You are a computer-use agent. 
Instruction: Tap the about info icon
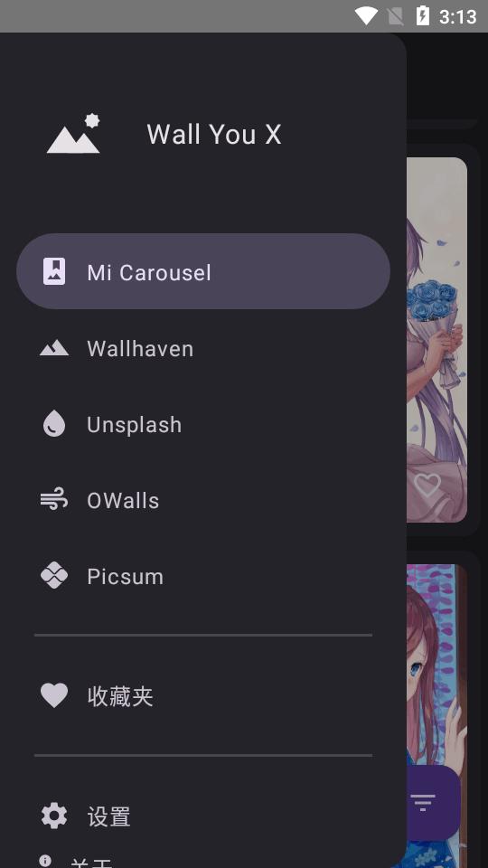tap(45, 860)
